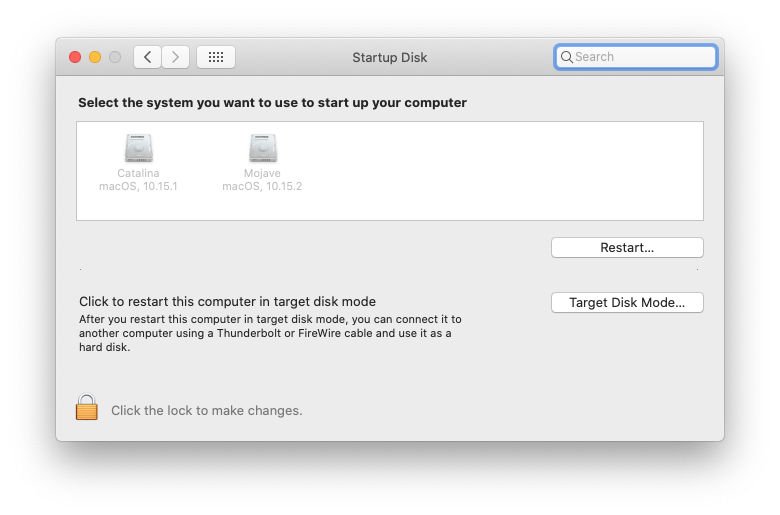Image resolution: width=780 pixels, height=515 pixels.
Task: Click the Restart... button
Action: (x=627, y=247)
